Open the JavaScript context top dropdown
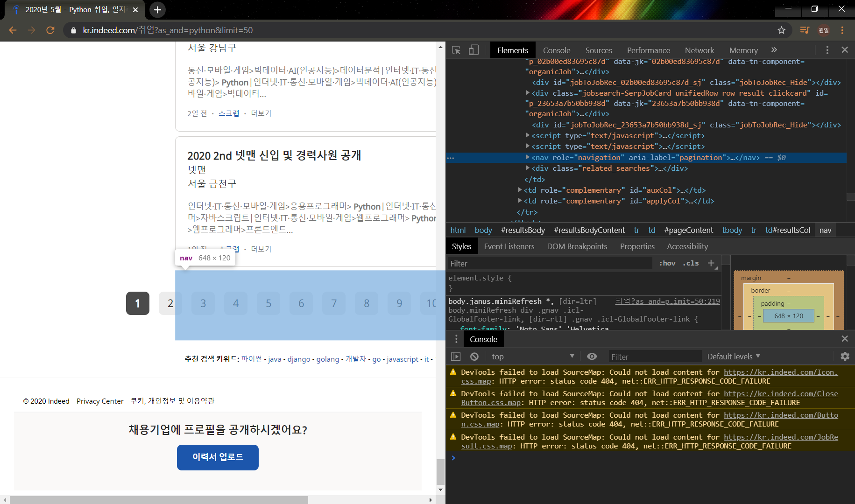 (533, 357)
